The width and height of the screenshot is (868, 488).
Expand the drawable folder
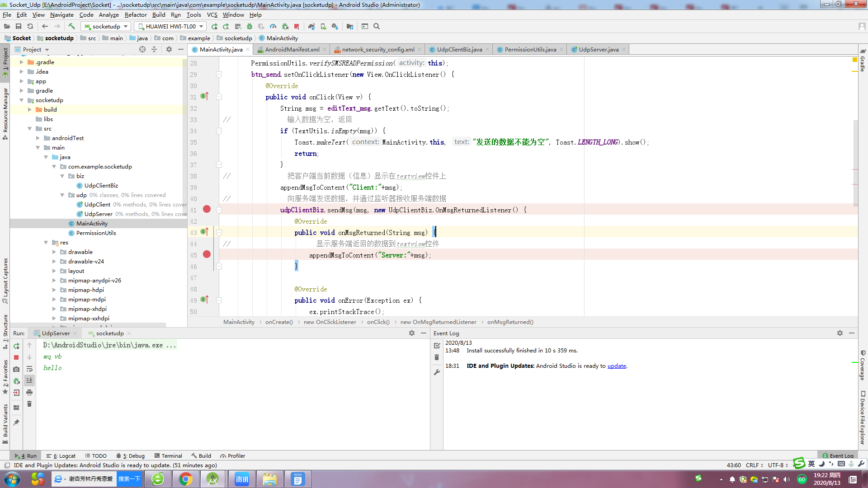54,252
